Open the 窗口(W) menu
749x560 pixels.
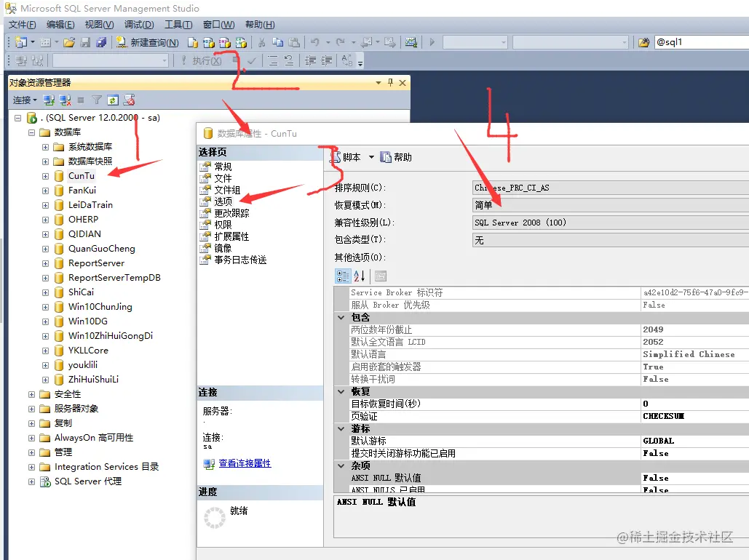[x=219, y=25]
